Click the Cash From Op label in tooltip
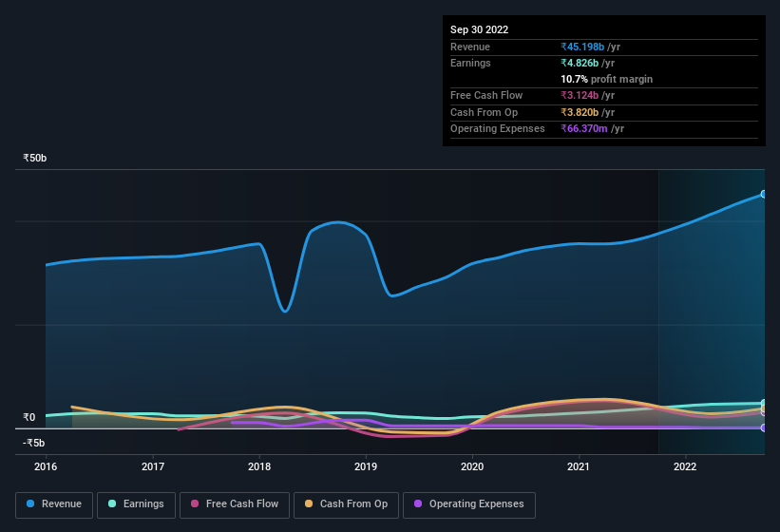The image size is (780, 532). click(x=484, y=112)
